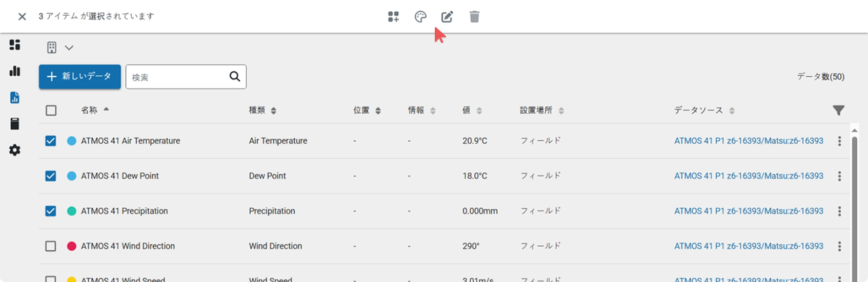
Task: Open more options for Wind Direction row
Action: point(839,246)
